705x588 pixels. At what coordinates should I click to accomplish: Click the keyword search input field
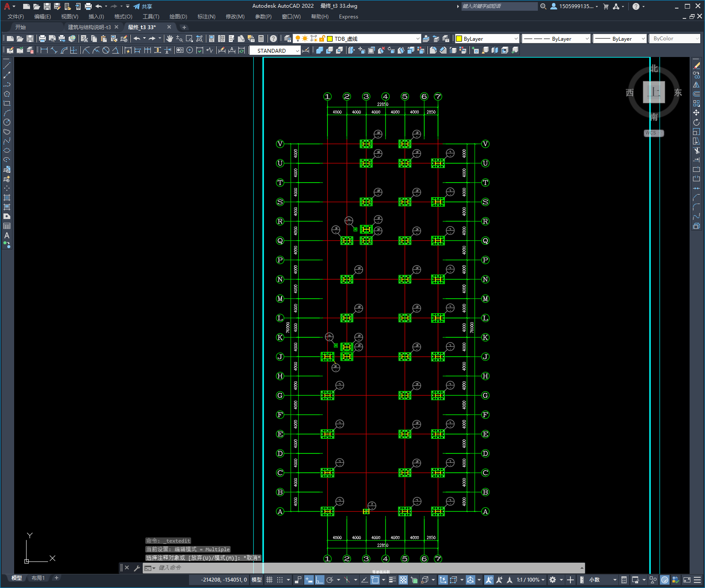499,6
